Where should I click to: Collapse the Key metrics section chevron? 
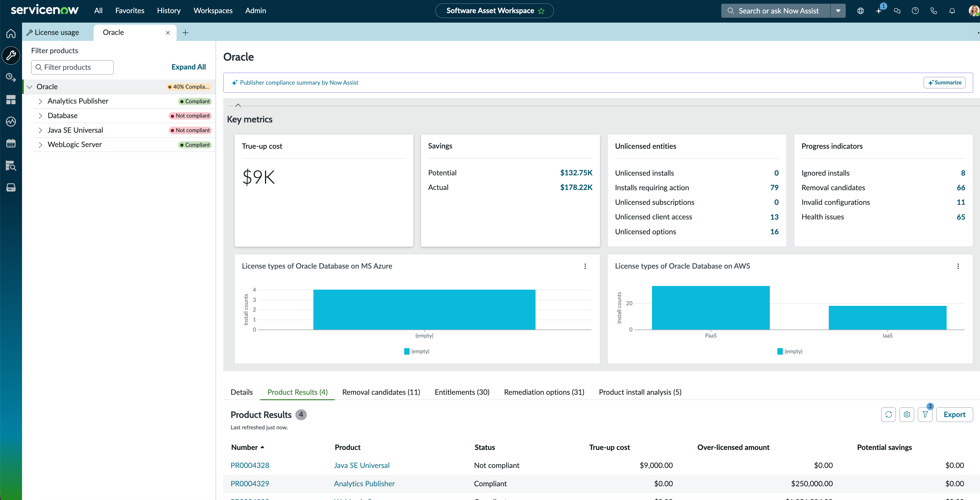[x=238, y=105]
